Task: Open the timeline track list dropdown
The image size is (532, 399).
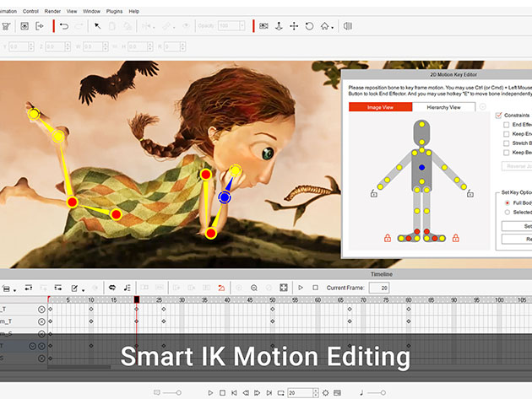Action: pyautogui.click(x=14, y=290)
